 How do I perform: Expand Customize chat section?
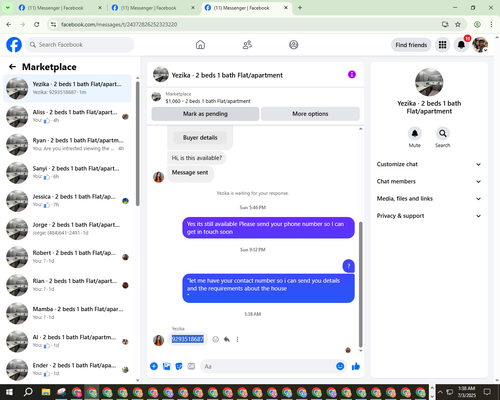429,164
